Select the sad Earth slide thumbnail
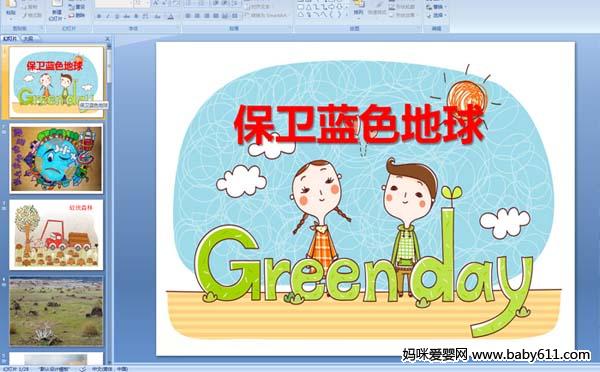Screen dimensions: 600x372 (56, 158)
